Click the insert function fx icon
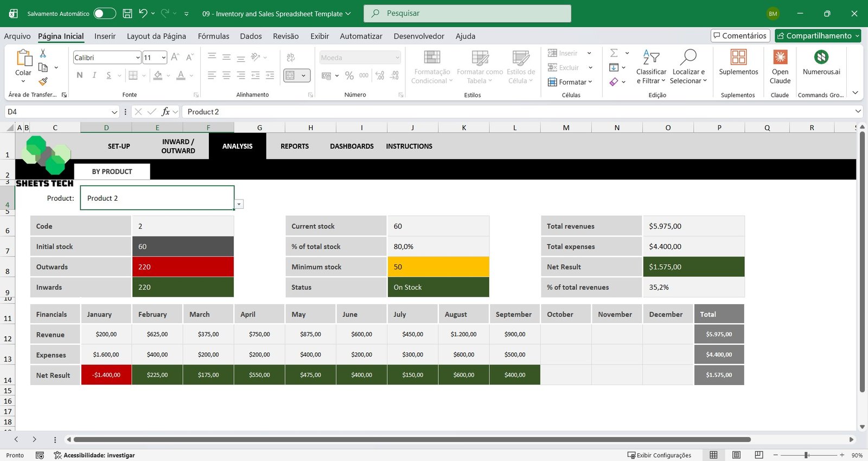 tap(165, 112)
